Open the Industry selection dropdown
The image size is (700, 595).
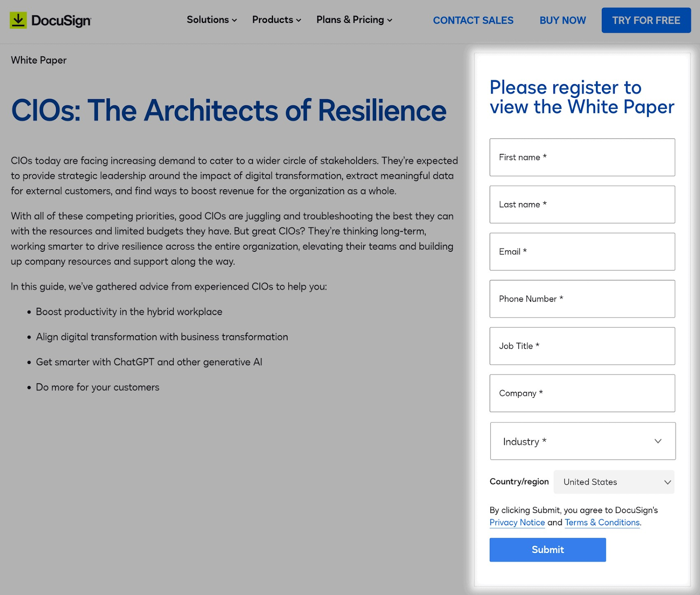tap(582, 441)
